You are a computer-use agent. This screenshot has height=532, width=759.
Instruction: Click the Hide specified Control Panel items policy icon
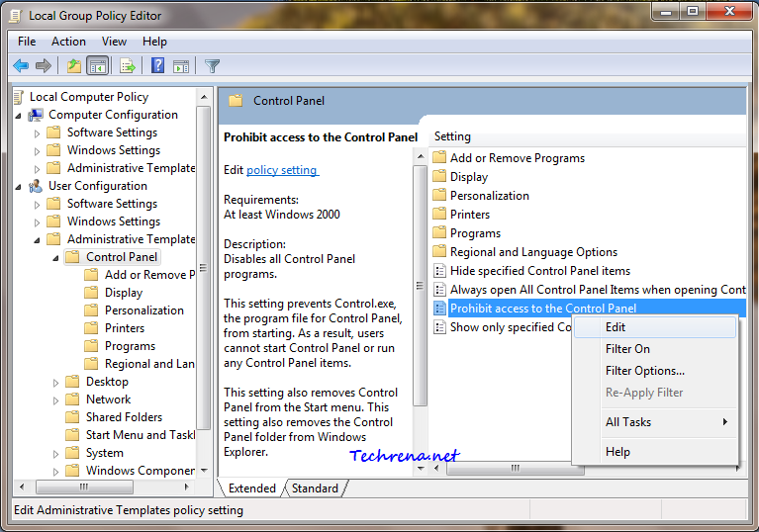tap(439, 271)
